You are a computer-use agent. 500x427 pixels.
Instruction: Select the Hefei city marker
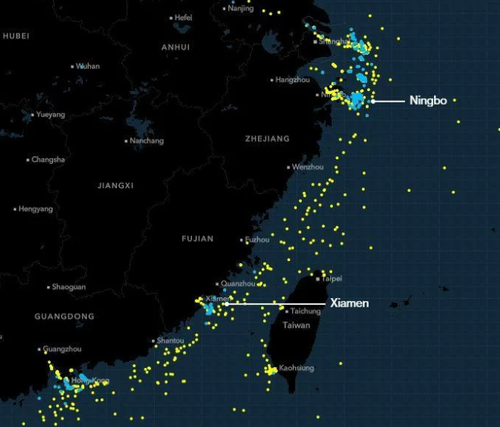tap(171, 18)
